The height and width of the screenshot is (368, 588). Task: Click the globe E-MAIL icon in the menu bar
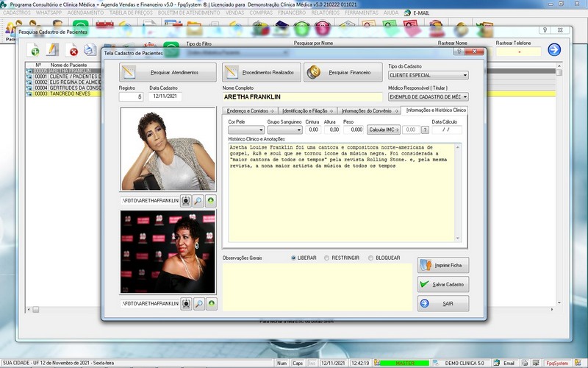point(407,13)
